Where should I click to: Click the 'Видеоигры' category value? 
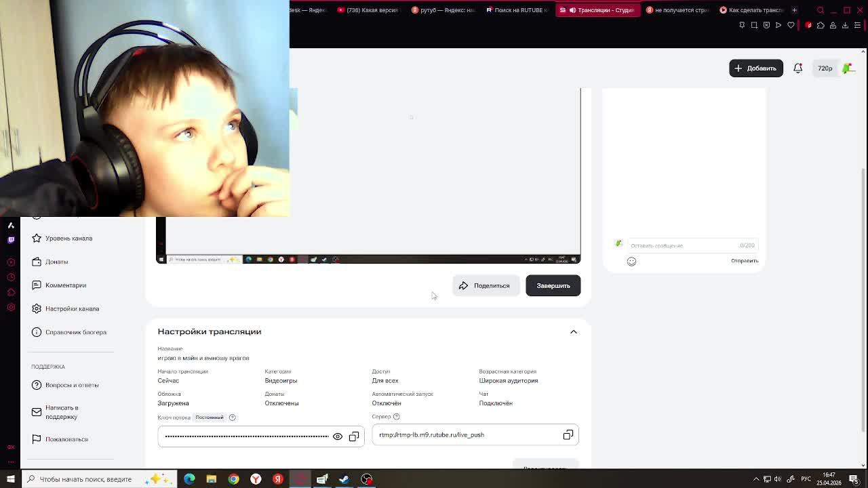coord(281,381)
